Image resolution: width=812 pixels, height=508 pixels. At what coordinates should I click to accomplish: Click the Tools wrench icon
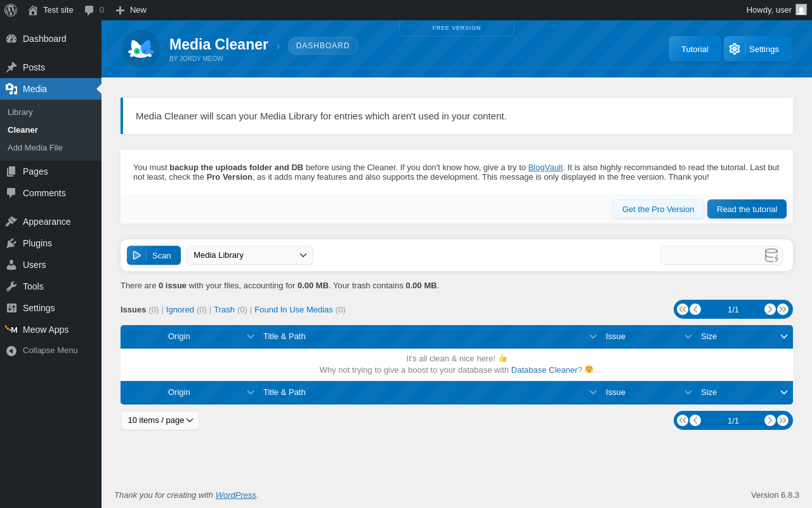(11, 286)
